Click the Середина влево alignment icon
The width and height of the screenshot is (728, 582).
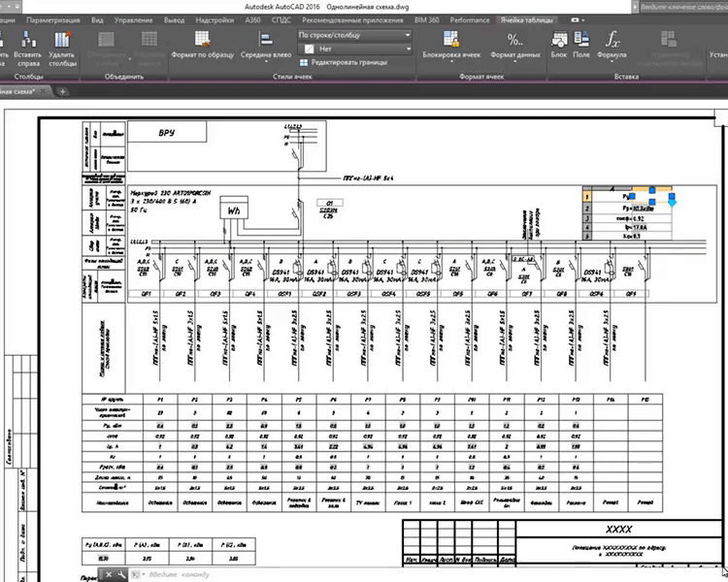pos(266,40)
